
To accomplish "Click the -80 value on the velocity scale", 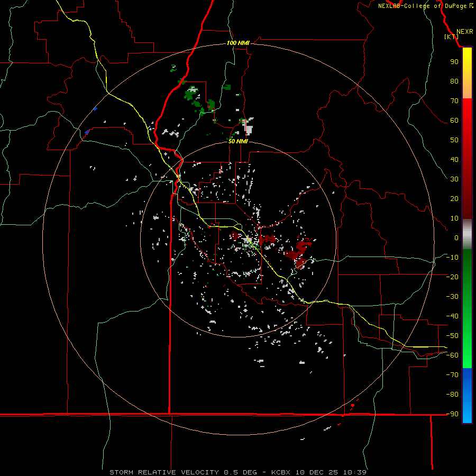I will (x=452, y=395).
